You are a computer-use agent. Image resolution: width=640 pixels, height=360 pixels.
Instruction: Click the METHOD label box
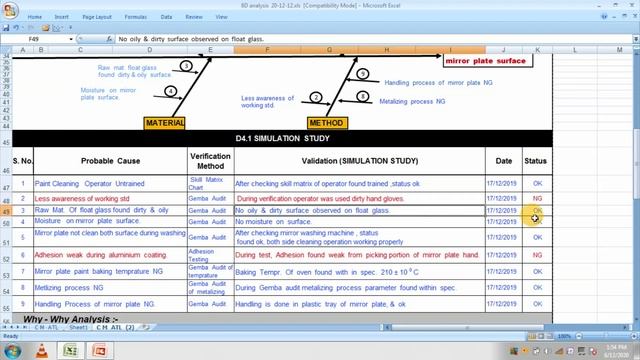tap(327, 123)
